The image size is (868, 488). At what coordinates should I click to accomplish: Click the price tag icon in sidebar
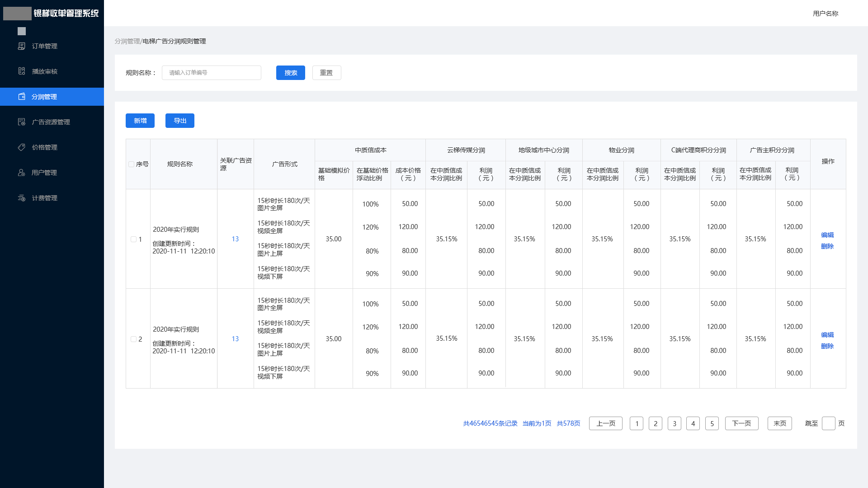(x=21, y=147)
